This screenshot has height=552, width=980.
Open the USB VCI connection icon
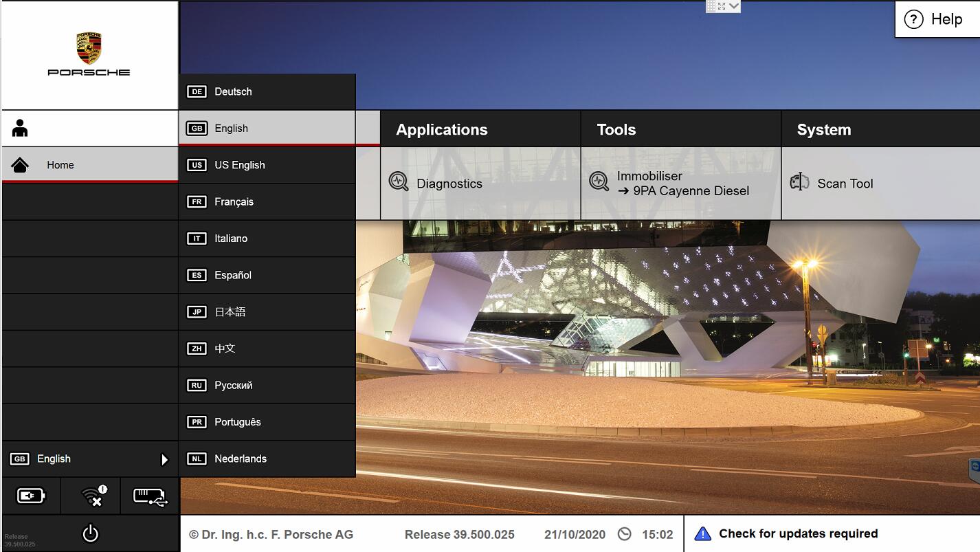[150, 496]
